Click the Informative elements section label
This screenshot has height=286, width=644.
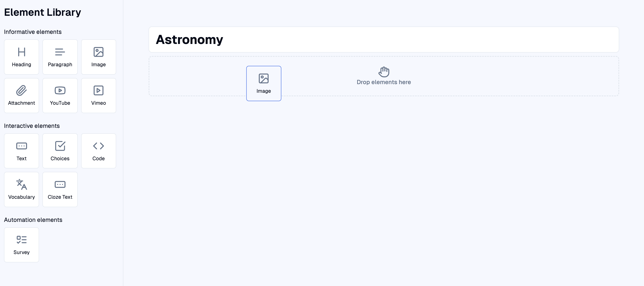pos(33,32)
